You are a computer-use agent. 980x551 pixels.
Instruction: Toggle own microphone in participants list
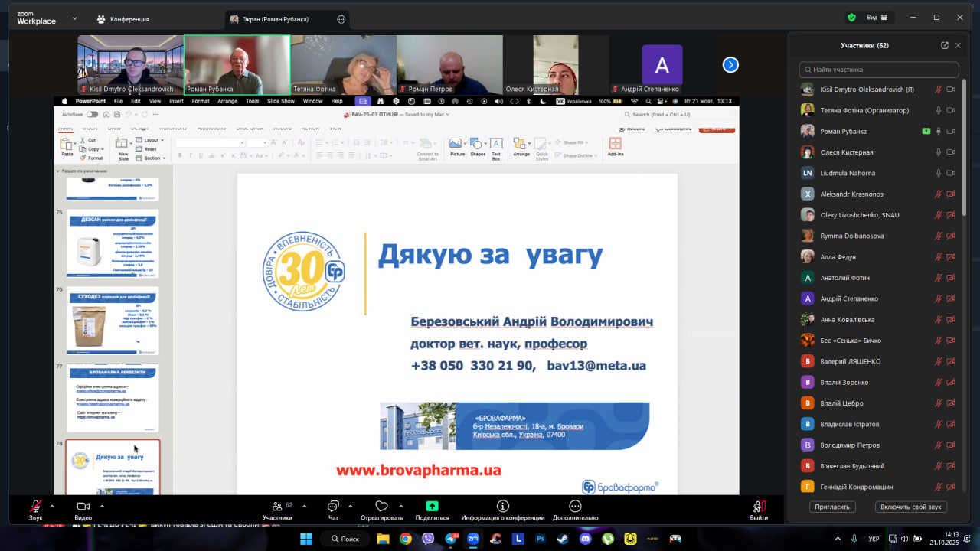(938, 90)
